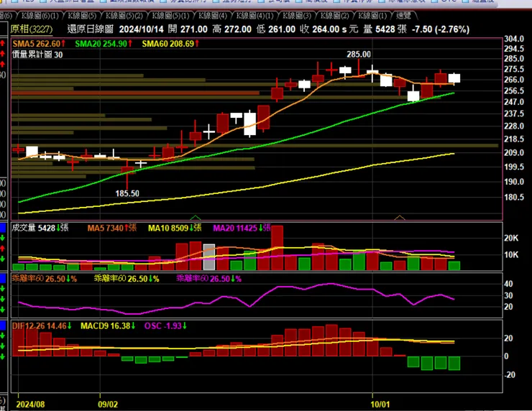Click the magenta 乖離率60 26.50 label
The height and width of the screenshot is (411, 532).
coord(208,278)
